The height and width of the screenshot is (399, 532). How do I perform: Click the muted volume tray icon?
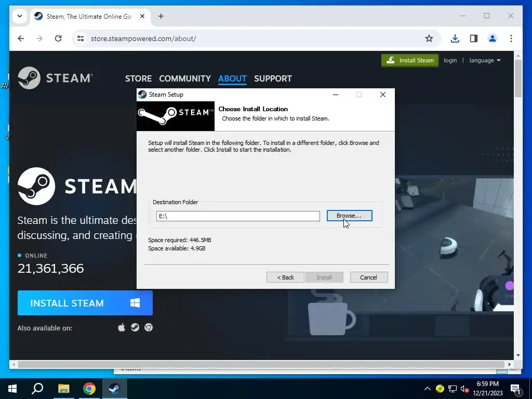coord(464,389)
